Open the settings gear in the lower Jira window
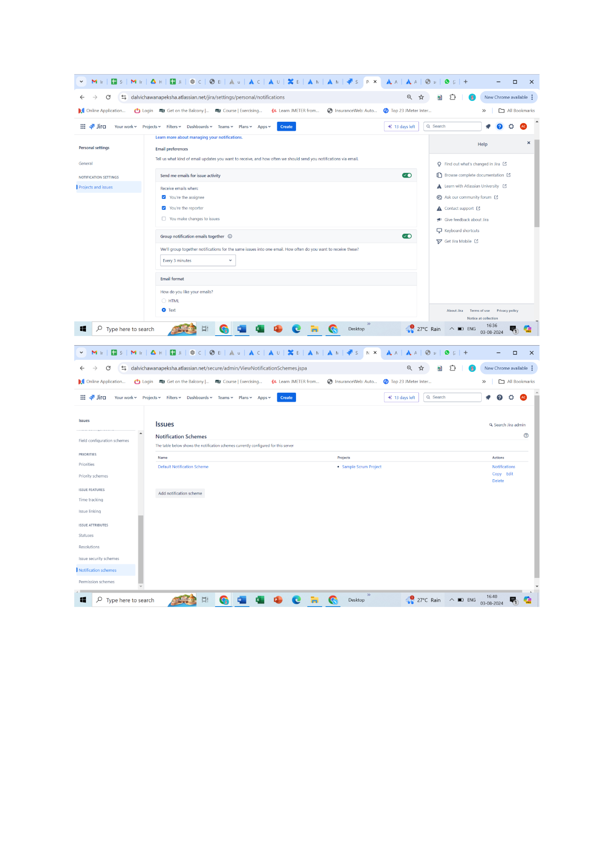Image resolution: width=614 pixels, height=868 pixels. [x=511, y=397]
